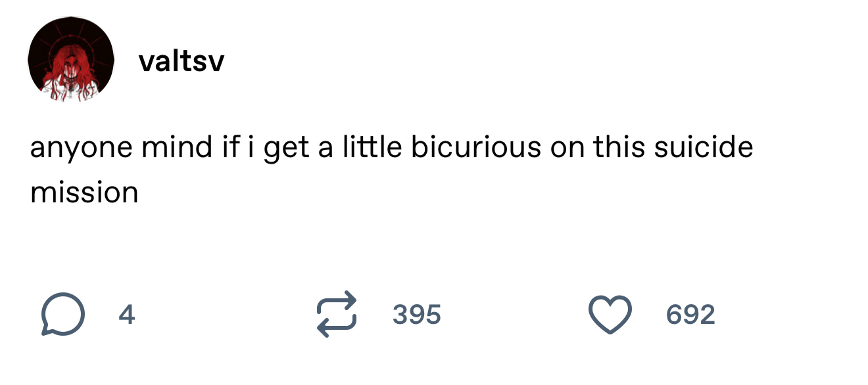Click the word "anyone" starting the post
868x385 pixels.
coord(80,147)
